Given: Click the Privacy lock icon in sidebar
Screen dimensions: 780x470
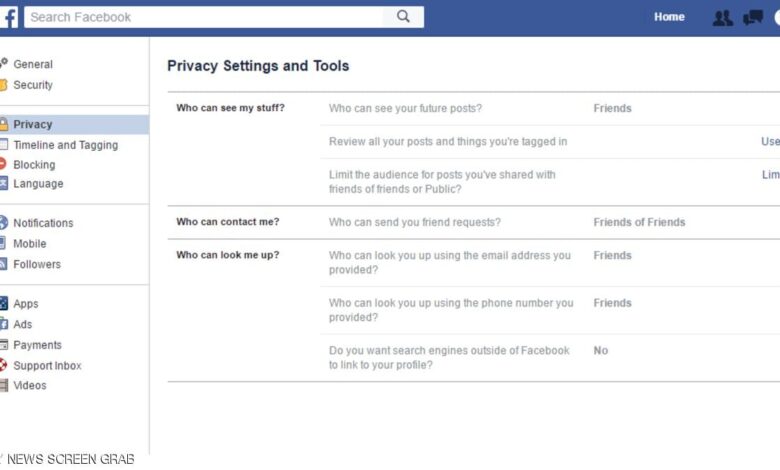Looking at the screenshot, I should click(x=4, y=125).
